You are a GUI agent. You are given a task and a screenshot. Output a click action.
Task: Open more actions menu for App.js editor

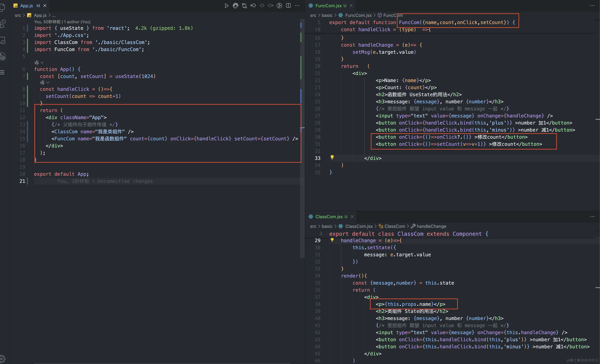click(x=297, y=6)
